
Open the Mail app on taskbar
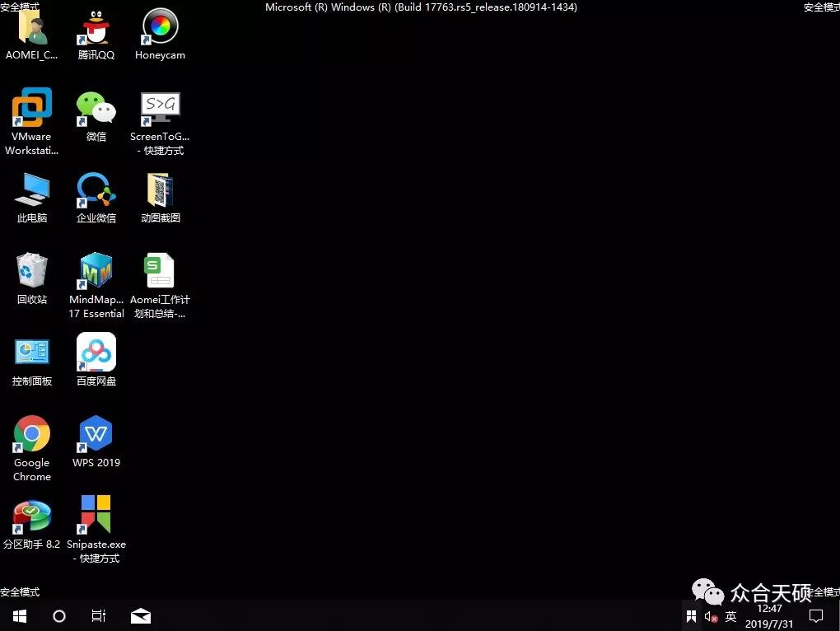[x=140, y=616]
